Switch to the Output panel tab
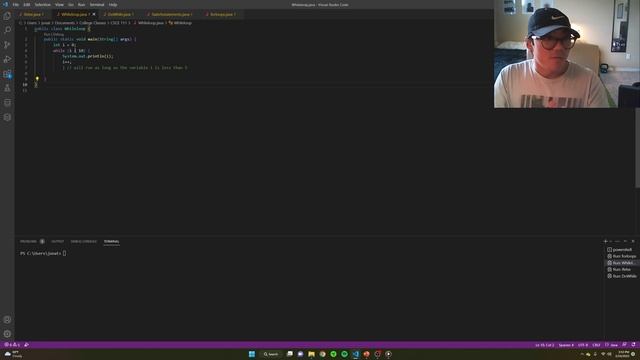The image size is (640, 360). 58,241
